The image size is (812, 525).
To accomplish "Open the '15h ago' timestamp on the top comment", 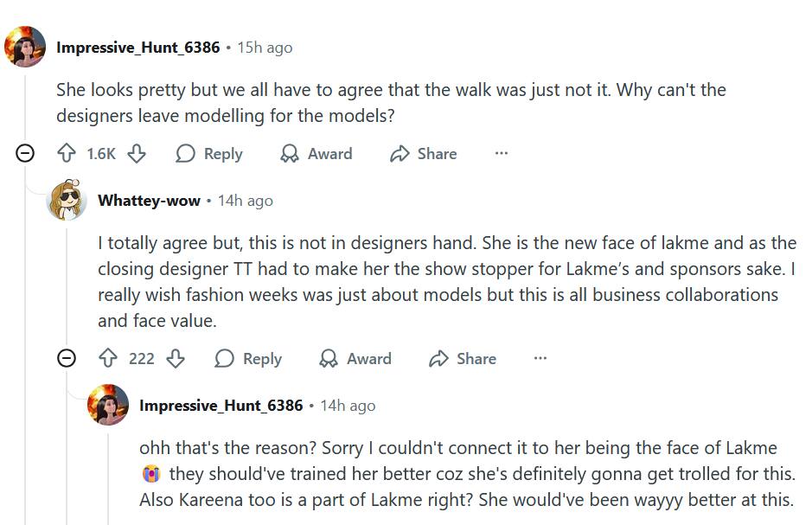I will [265, 48].
